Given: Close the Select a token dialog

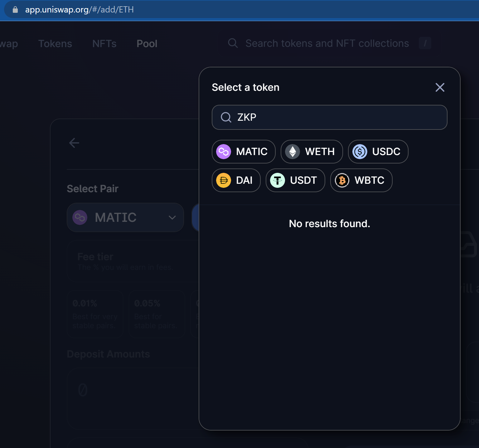Looking at the screenshot, I should (x=440, y=87).
